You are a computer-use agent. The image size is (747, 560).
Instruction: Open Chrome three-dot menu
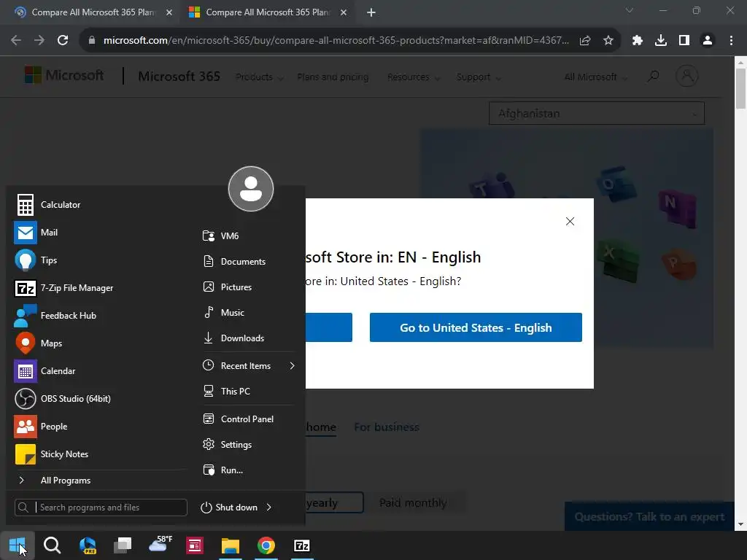click(731, 41)
